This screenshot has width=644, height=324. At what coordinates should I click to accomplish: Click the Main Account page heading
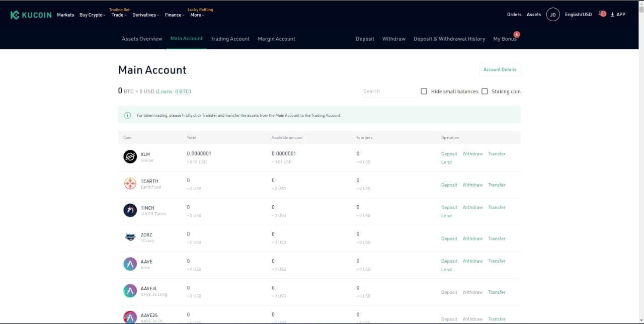click(152, 70)
